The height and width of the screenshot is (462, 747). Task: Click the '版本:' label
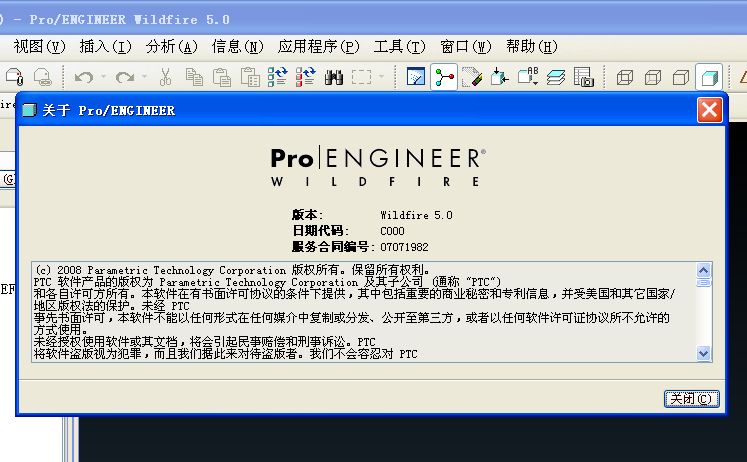307,215
